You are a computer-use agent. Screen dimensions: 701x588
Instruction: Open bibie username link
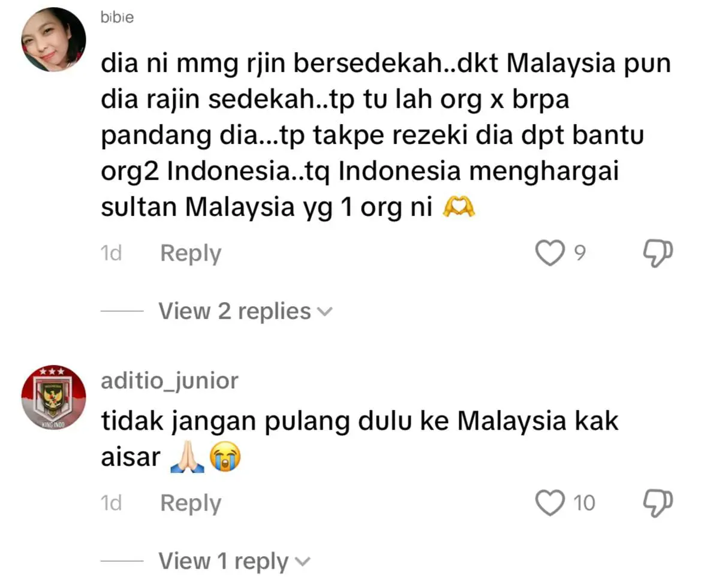[117, 17]
